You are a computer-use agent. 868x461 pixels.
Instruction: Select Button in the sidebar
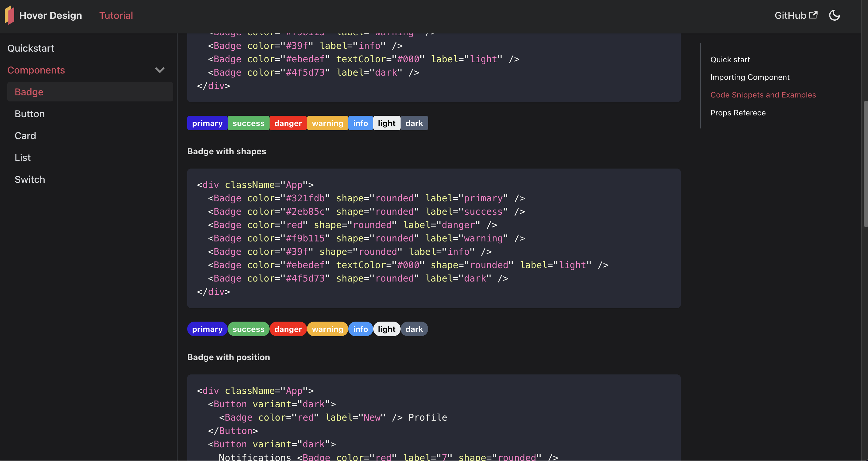click(30, 114)
